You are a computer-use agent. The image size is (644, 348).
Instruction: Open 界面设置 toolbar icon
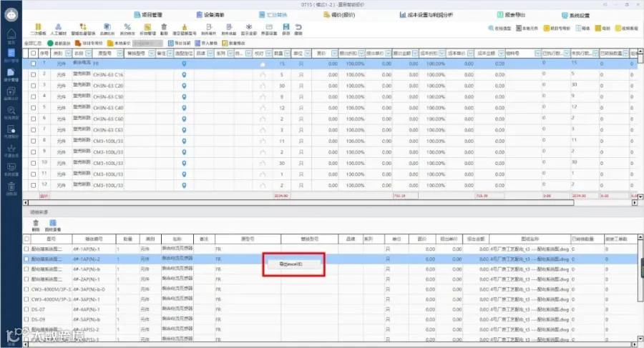point(269,29)
